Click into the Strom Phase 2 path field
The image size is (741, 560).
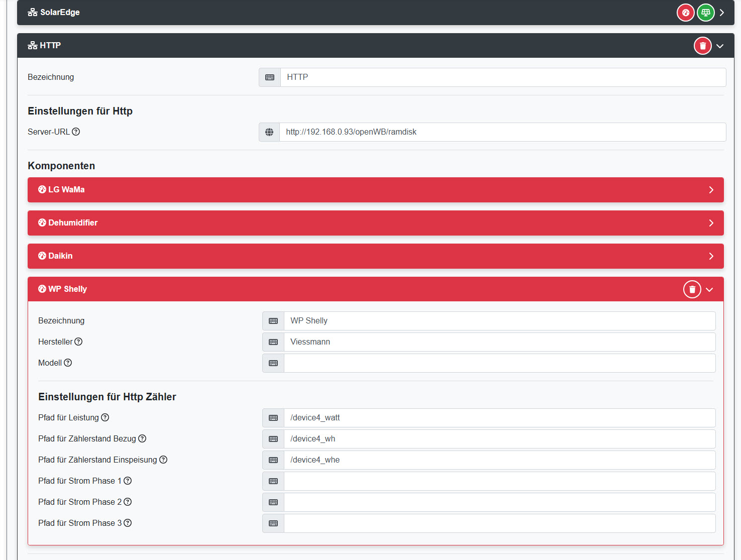(x=499, y=502)
